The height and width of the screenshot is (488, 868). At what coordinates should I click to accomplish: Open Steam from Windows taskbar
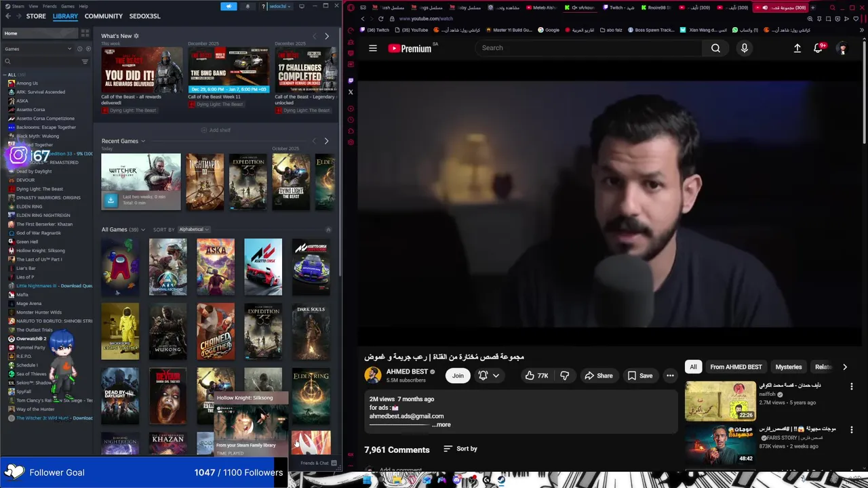[x=500, y=480]
